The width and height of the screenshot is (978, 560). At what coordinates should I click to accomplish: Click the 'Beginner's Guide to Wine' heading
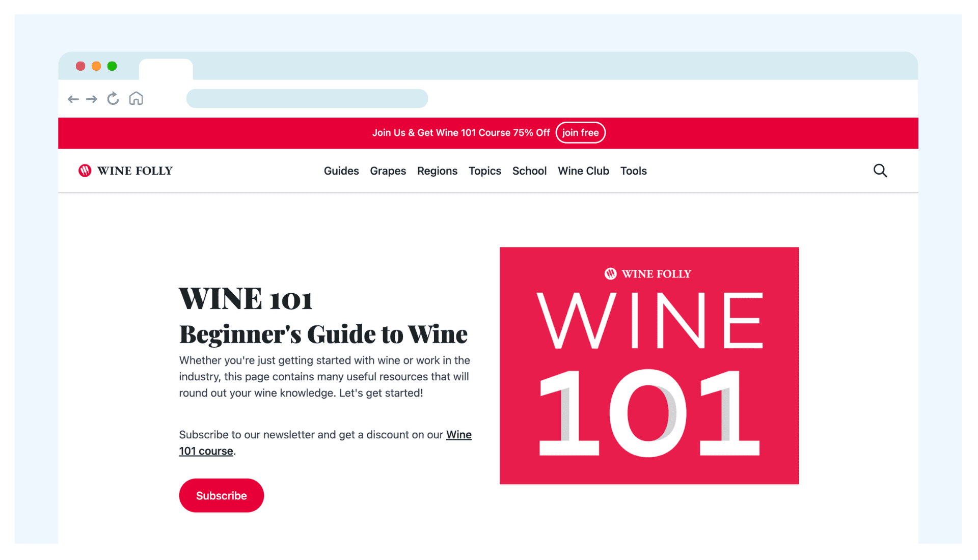[323, 334]
